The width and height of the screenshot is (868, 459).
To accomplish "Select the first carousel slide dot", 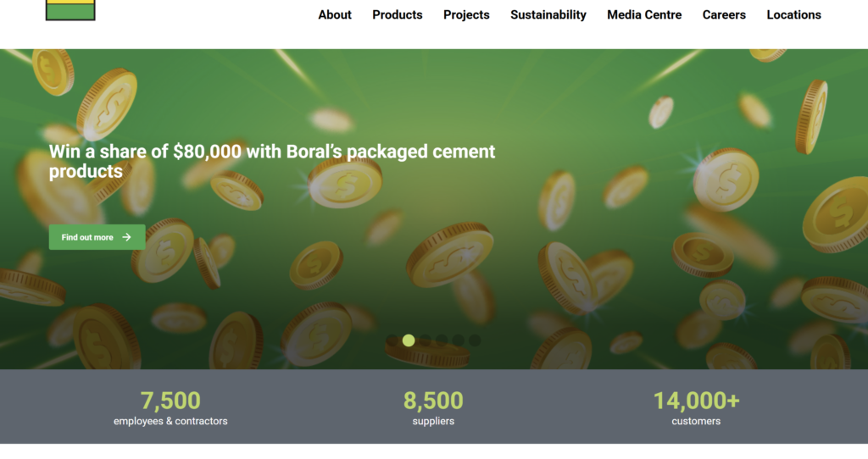I will [392, 340].
